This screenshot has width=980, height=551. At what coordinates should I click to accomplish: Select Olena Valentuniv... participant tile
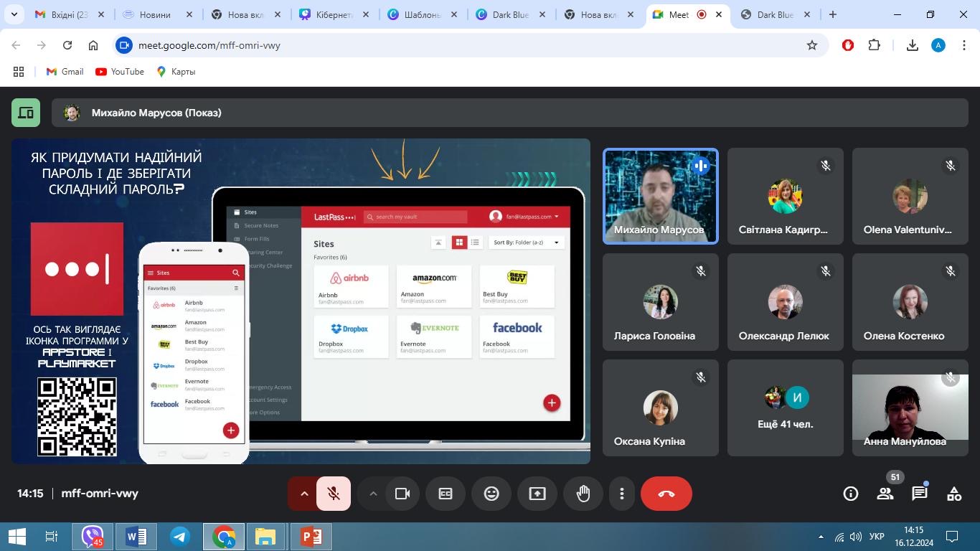point(910,197)
